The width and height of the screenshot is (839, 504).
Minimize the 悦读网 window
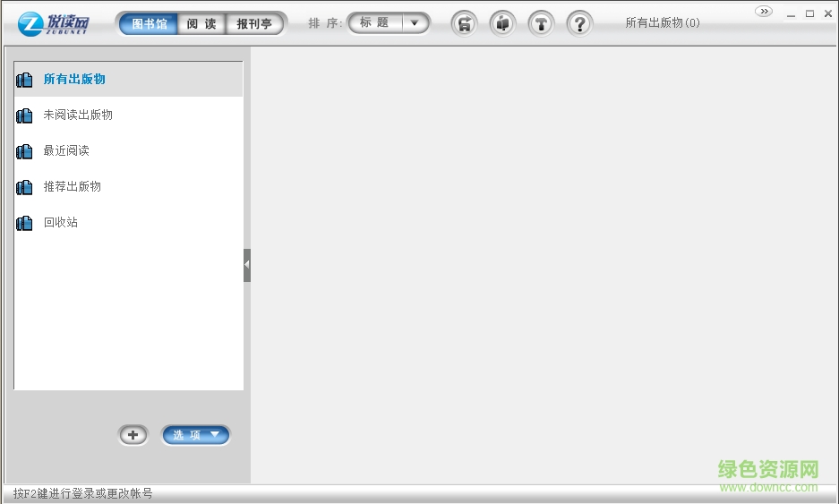click(792, 14)
